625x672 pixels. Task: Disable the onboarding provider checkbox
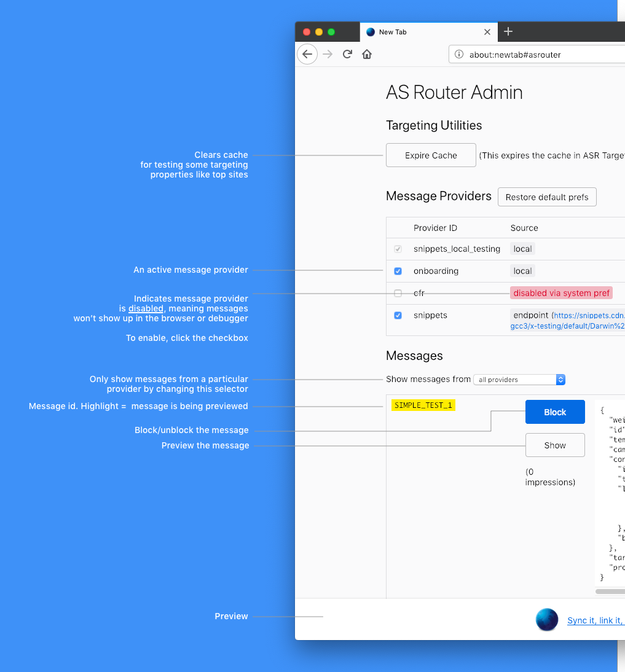(x=398, y=271)
